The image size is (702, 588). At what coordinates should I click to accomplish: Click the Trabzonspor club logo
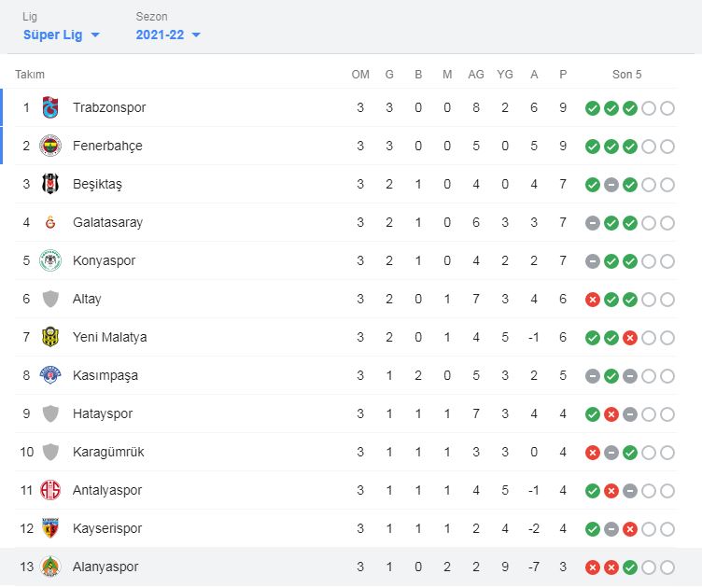click(x=50, y=107)
